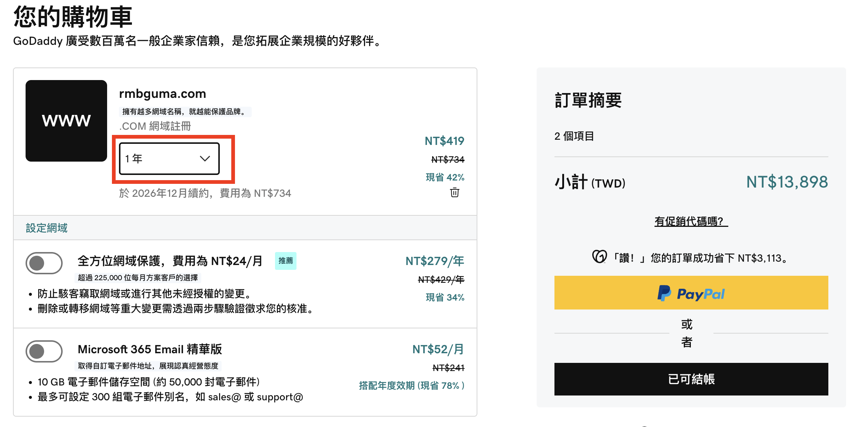The width and height of the screenshot is (868, 427).
Task: Click the subtotal NT$13,898 amount
Action: (x=787, y=182)
